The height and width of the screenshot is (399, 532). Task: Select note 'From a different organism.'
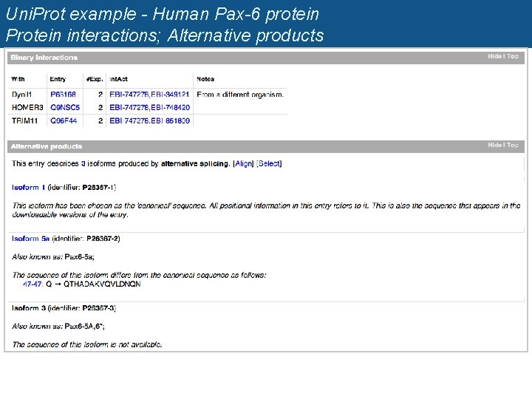pos(240,95)
